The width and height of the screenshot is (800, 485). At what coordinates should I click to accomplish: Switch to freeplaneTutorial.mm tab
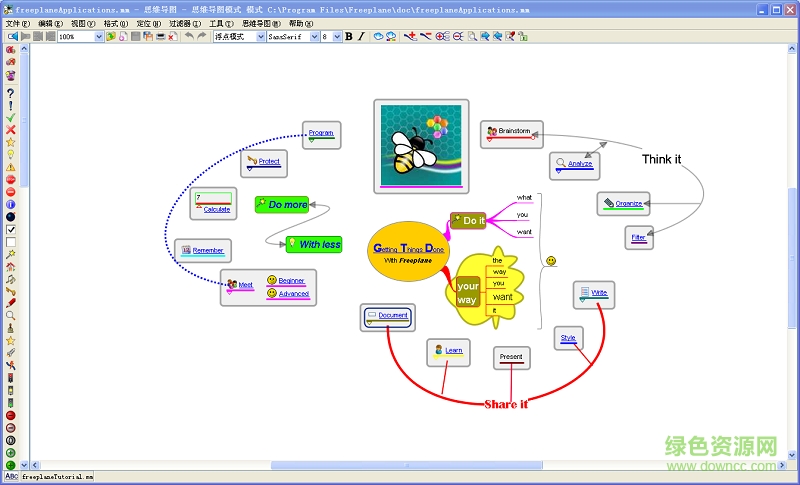tap(57, 476)
